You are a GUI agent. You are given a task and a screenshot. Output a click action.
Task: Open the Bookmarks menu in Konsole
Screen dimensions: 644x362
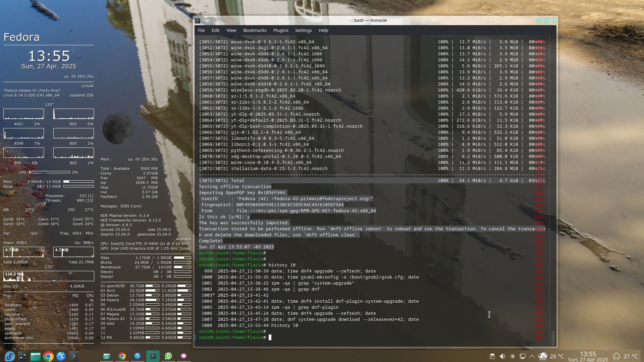(255, 31)
